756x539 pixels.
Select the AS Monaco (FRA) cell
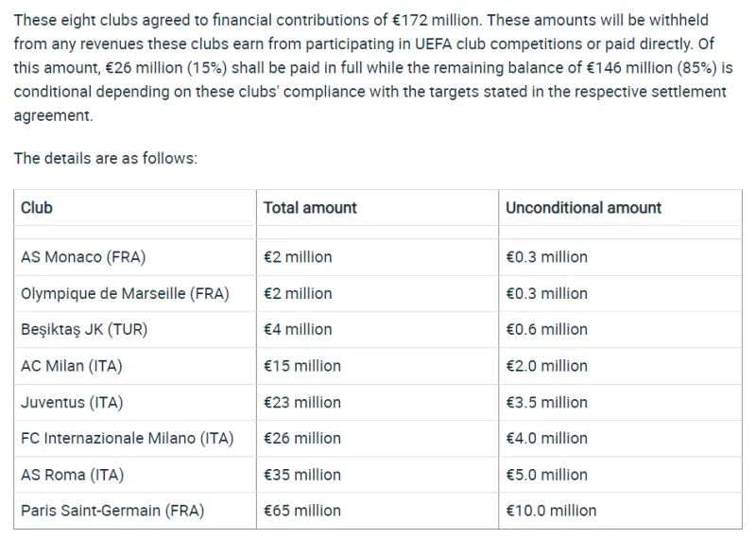83,257
